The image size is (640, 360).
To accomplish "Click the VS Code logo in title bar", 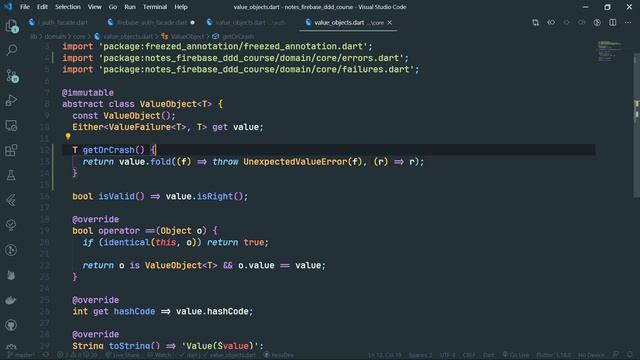I will click(x=8, y=7).
